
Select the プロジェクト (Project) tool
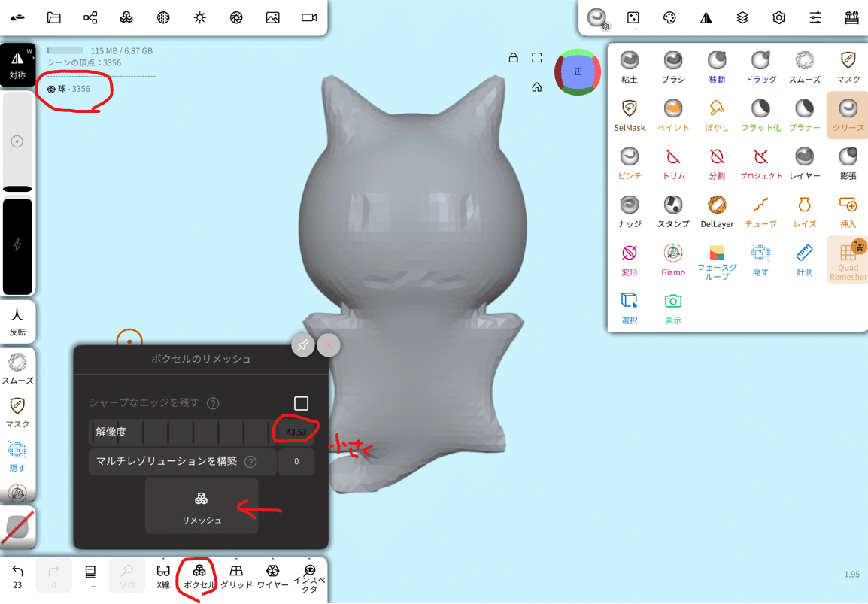[x=760, y=164]
